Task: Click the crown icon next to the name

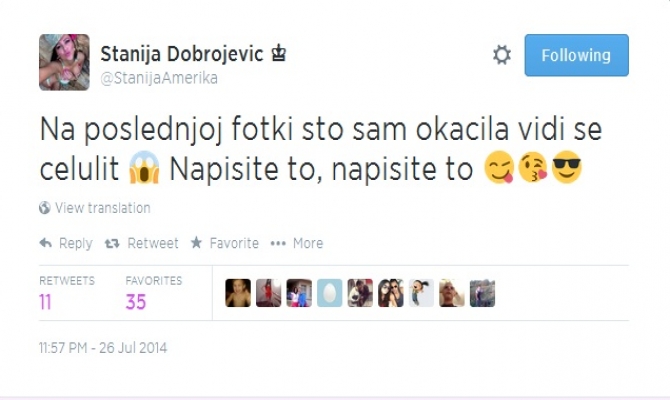Action: [x=280, y=53]
